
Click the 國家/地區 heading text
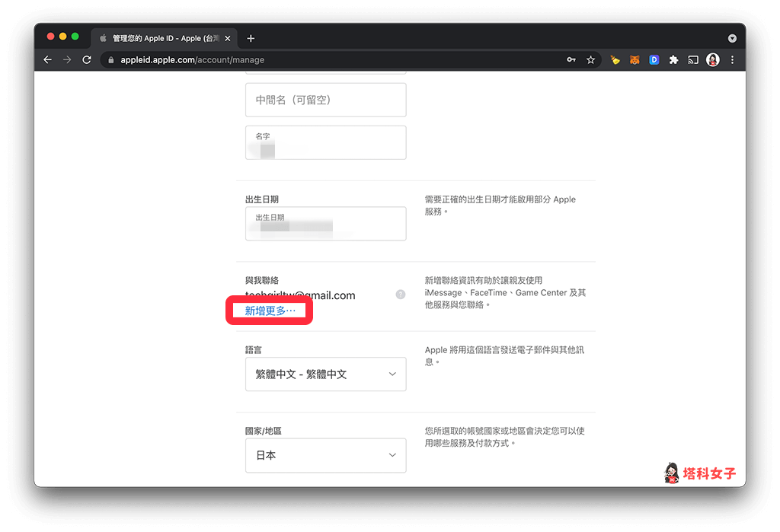(263, 431)
